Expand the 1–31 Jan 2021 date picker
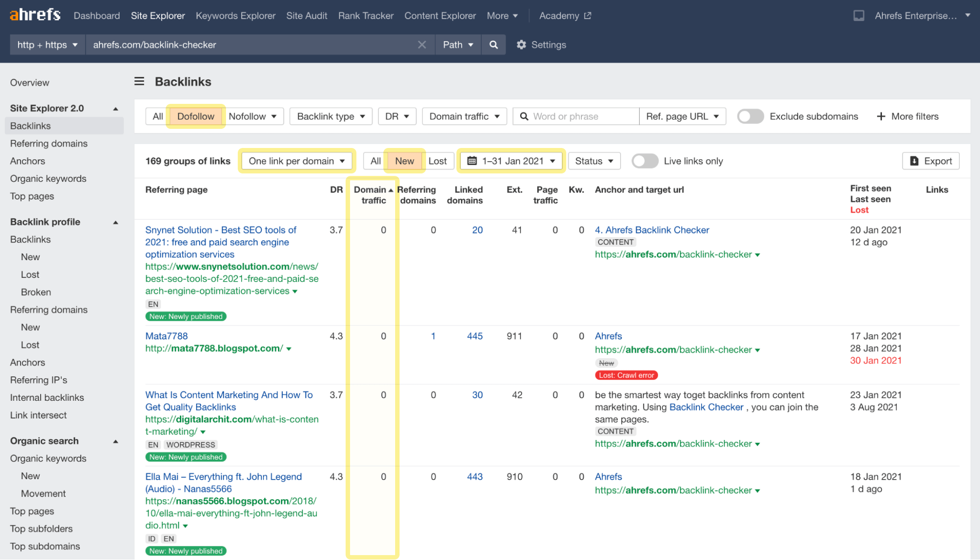 coord(511,161)
